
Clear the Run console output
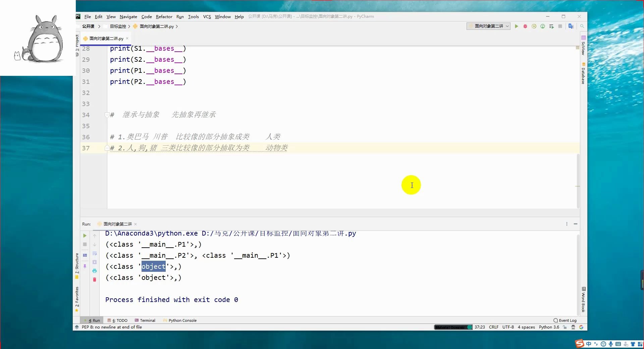[95, 280]
